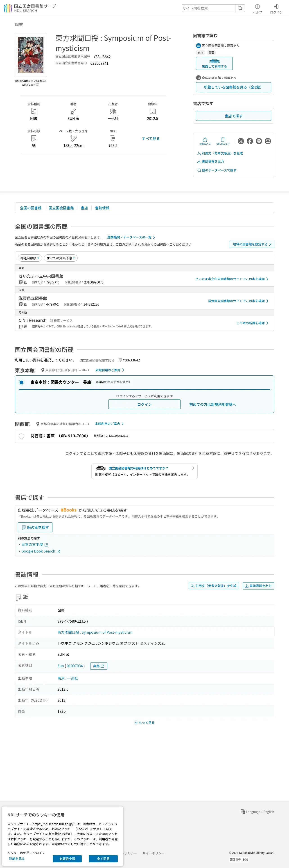Share the page on Facebook
This screenshot has width=289, height=868.
pyautogui.click(x=250, y=141)
